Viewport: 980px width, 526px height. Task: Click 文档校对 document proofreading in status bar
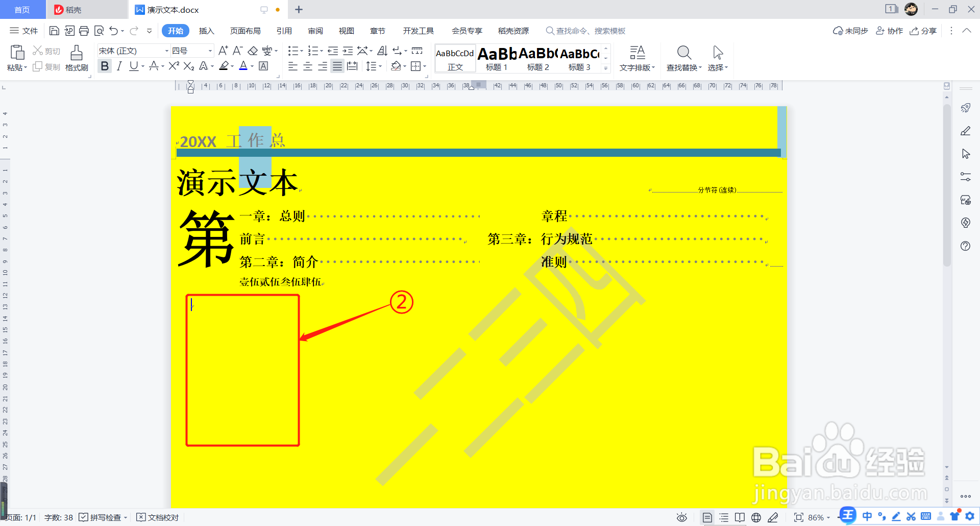pos(158,517)
